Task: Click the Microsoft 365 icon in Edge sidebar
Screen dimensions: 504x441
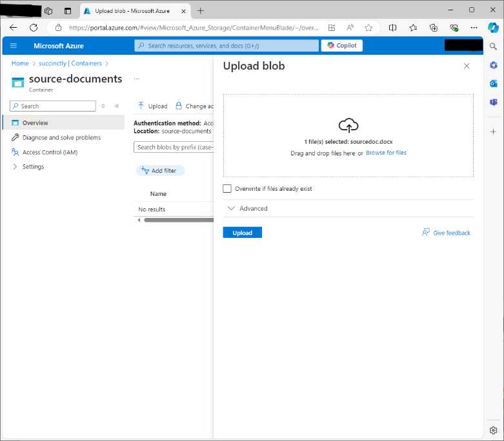Action: 494,65
